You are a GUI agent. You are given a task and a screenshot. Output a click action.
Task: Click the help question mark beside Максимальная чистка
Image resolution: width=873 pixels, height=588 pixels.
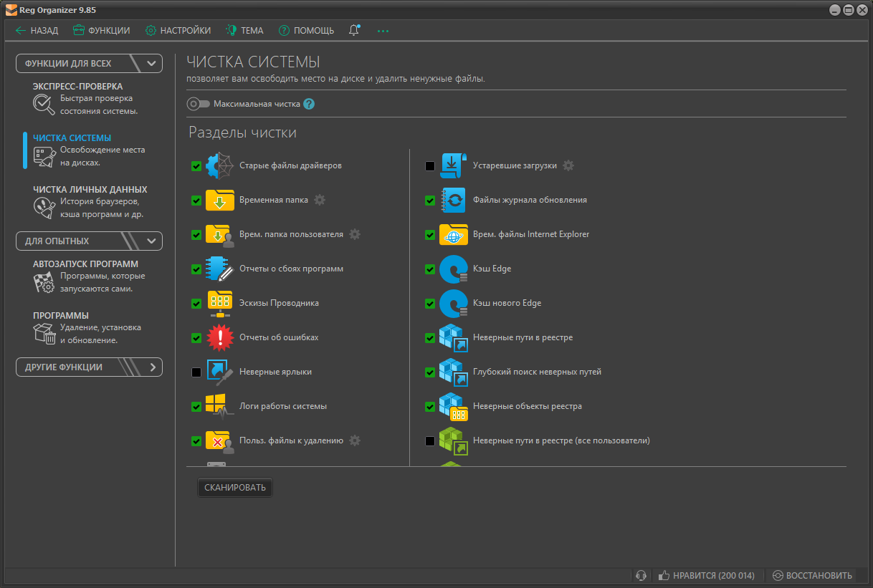click(x=309, y=104)
